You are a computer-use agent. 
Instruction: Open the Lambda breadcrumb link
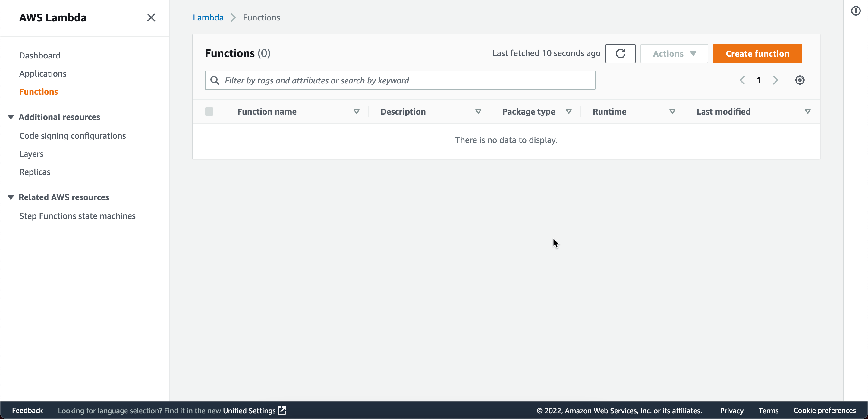coord(208,17)
